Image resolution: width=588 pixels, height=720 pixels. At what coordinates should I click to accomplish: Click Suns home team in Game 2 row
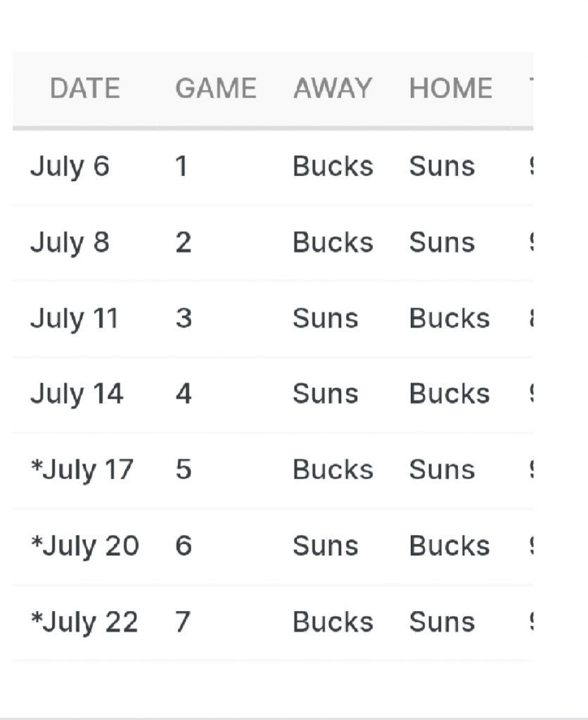point(442,243)
